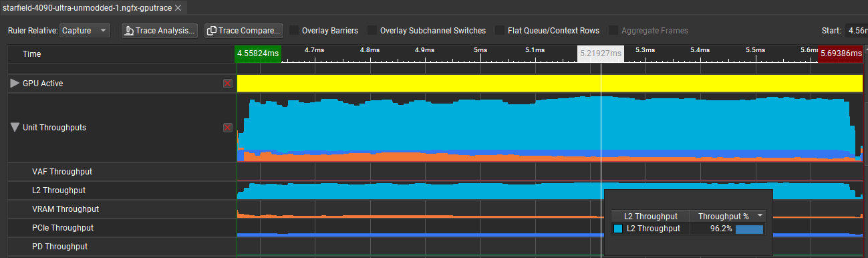Open the Throughput % column sort arrow
The width and height of the screenshot is (868, 258).
tap(760, 216)
